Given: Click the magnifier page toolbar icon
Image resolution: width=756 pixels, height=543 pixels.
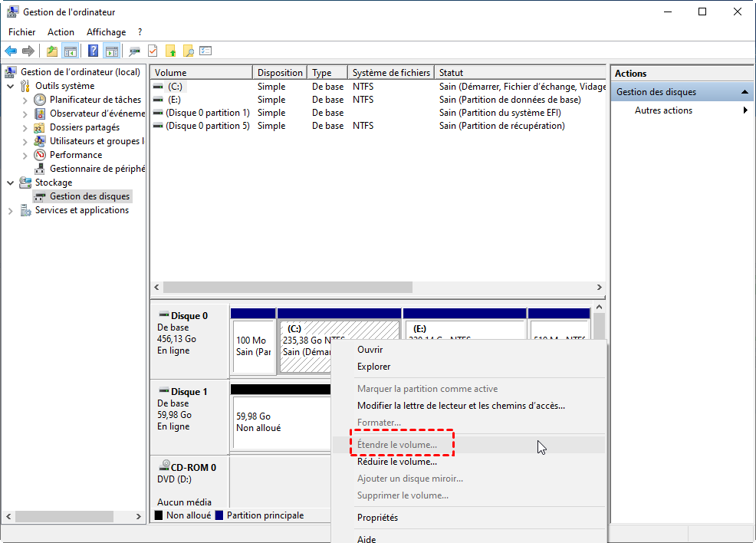Looking at the screenshot, I should tap(188, 51).
